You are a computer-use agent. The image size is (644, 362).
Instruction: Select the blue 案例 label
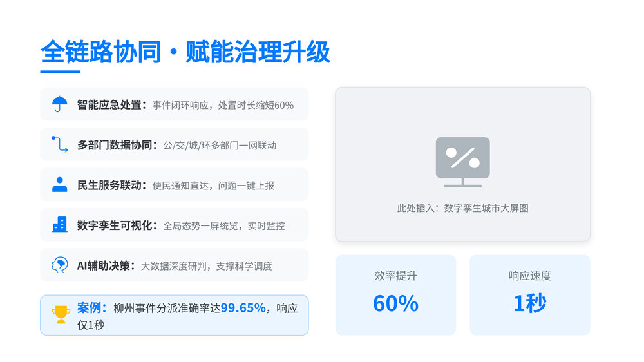click(92, 308)
